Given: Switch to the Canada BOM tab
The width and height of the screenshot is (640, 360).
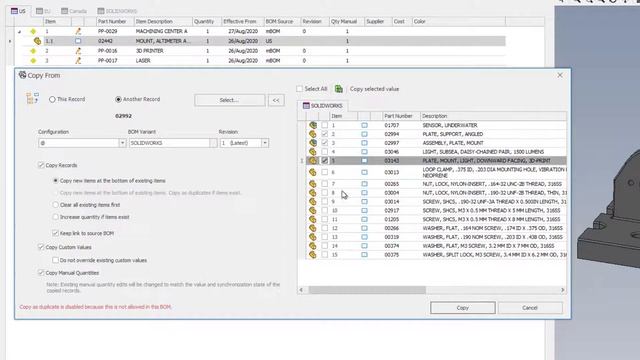Looking at the screenshot, I should [x=74, y=11].
